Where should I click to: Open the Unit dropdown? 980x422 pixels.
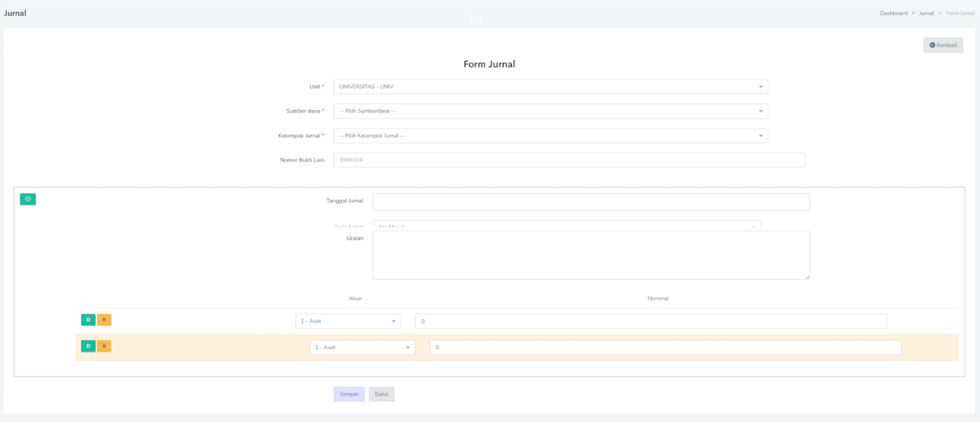(550, 87)
